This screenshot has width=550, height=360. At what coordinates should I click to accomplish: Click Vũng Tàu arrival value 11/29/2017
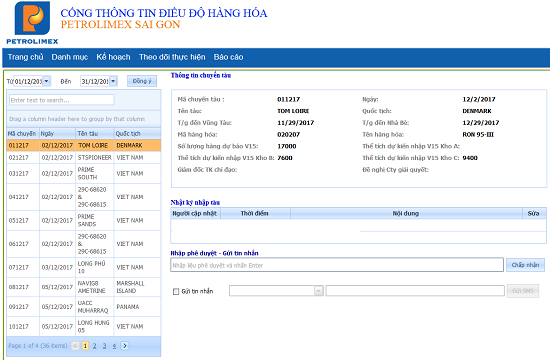[x=296, y=122]
